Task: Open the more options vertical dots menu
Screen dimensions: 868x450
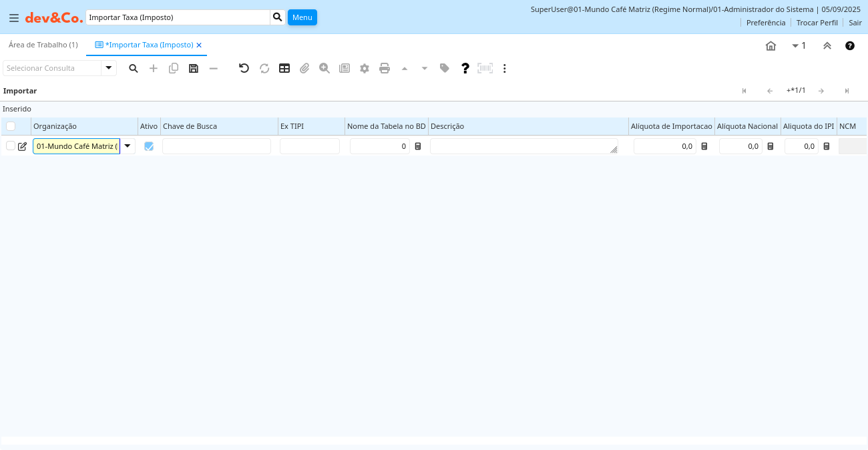Action: (505, 68)
